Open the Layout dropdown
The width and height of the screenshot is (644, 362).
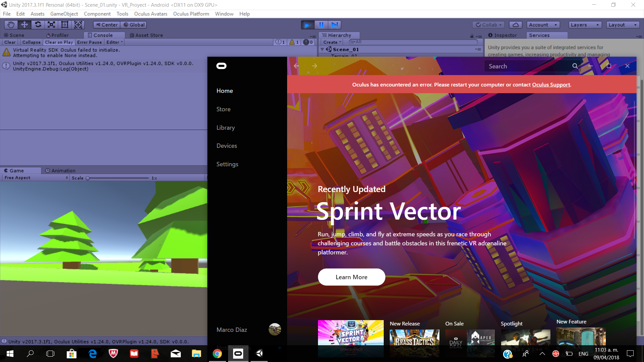(623, 25)
